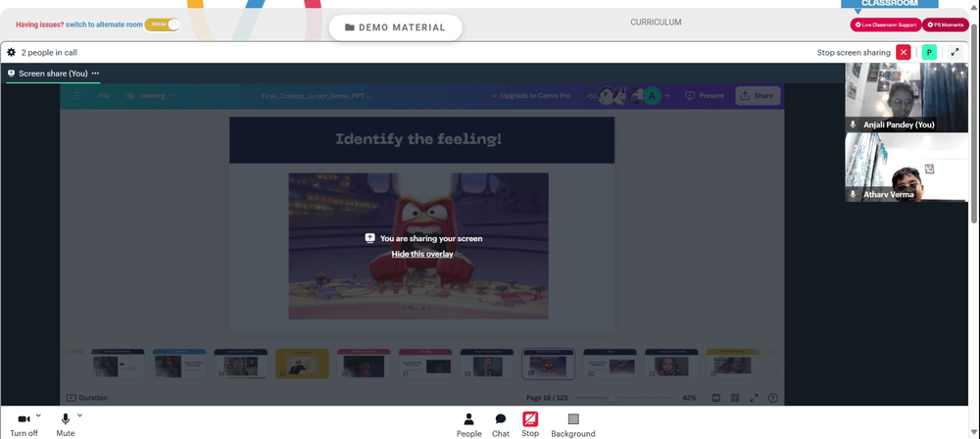The image size is (980, 439).
Task: Click the PS Moments button
Action: (x=946, y=24)
